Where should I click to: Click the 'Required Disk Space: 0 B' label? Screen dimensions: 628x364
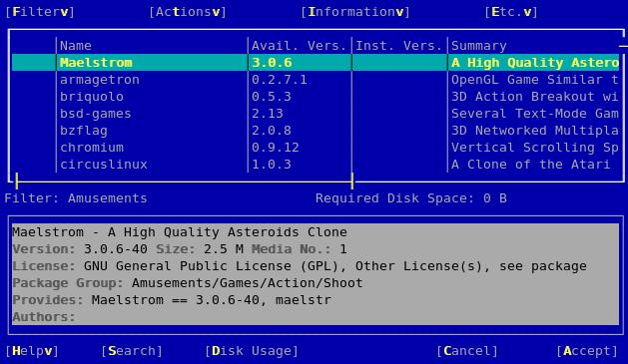tap(411, 198)
